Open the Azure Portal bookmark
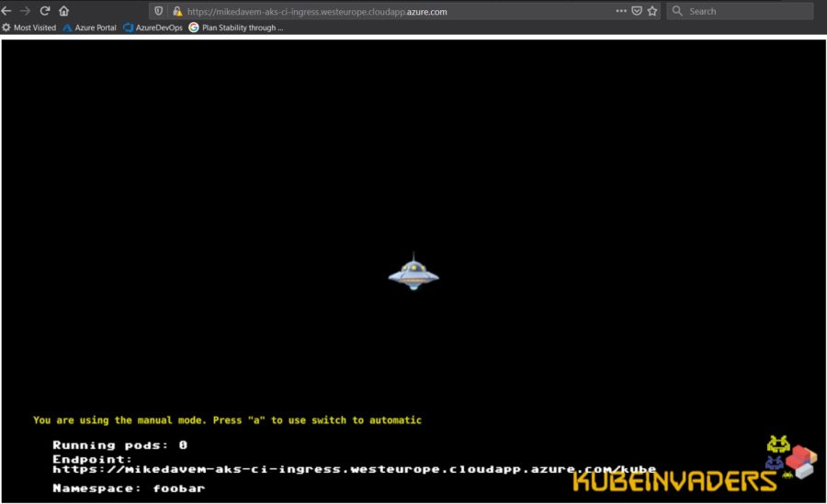 89,28
